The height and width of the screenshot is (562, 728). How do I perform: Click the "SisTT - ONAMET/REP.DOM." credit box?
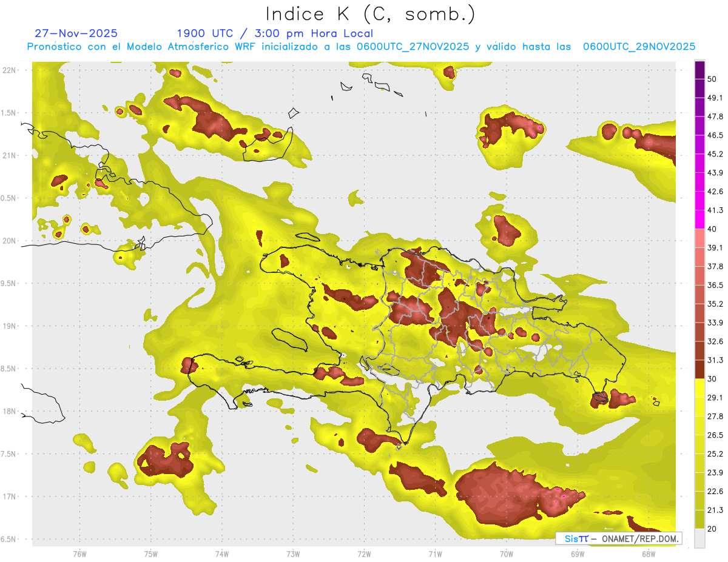click(619, 538)
